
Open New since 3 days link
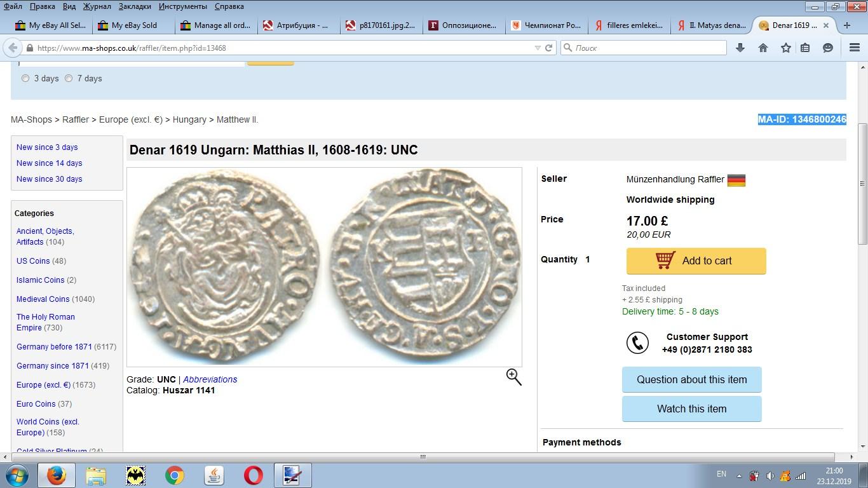point(47,147)
